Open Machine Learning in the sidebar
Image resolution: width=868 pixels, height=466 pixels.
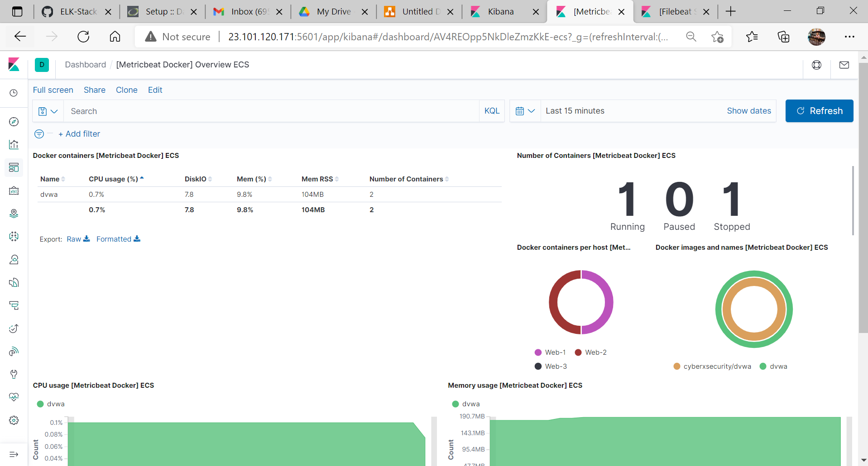[14, 236]
